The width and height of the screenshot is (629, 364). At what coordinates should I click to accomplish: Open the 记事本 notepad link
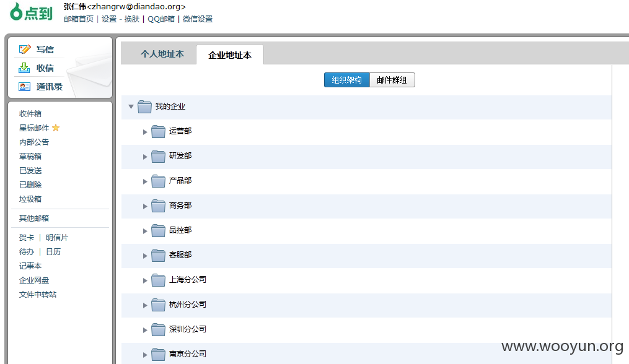(x=30, y=266)
